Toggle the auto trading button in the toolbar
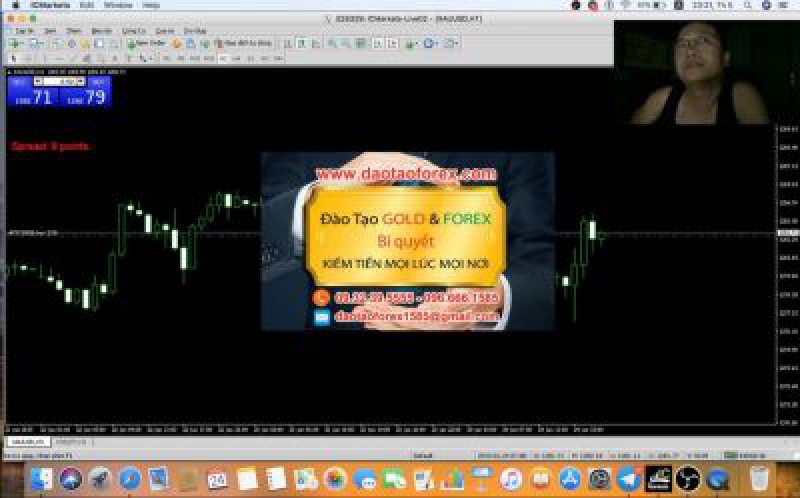Viewport: 800px width, 498px height. [243, 43]
